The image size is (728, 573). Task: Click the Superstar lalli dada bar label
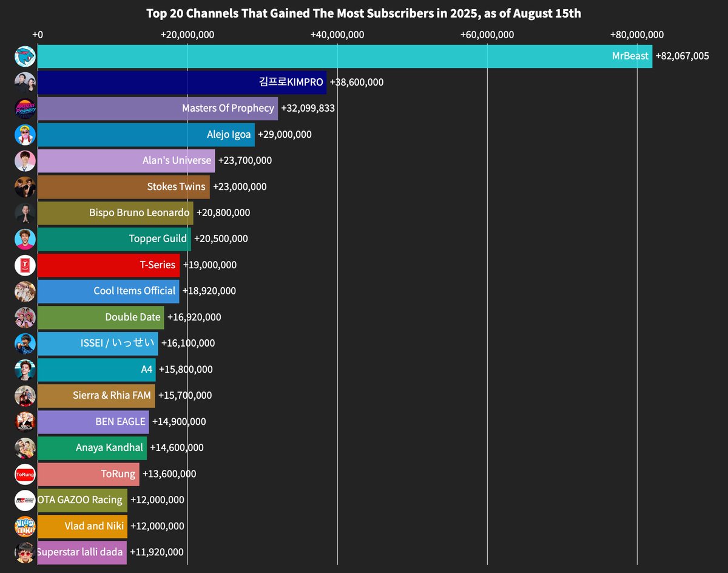(80, 552)
